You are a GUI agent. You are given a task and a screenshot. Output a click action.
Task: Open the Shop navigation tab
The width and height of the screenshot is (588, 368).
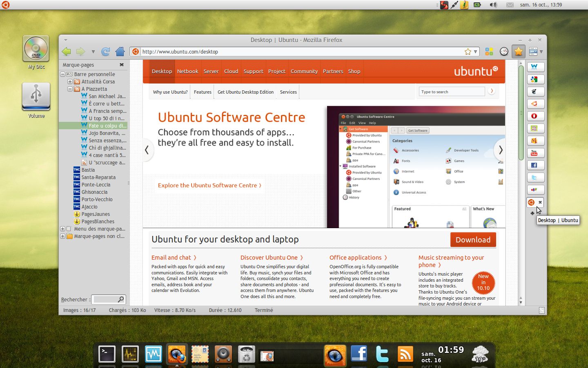pyautogui.click(x=354, y=71)
